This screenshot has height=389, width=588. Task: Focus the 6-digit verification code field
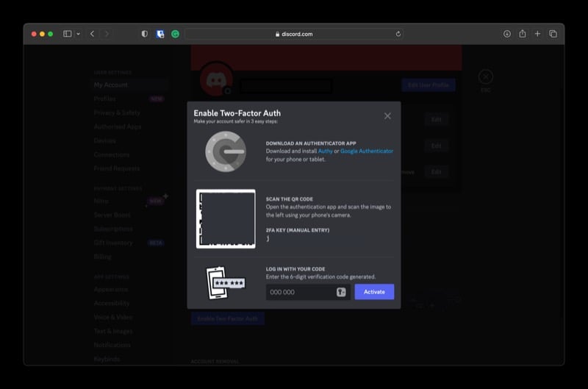click(x=308, y=292)
